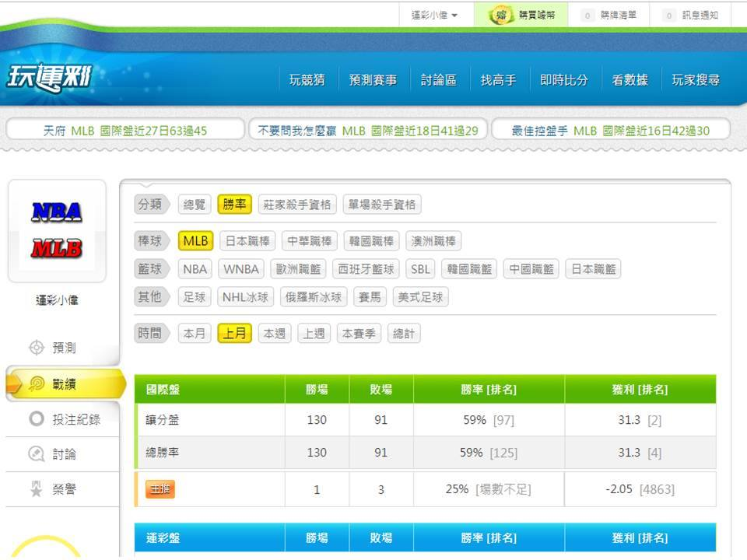Go to 預測賽事 in main navigation
The height and width of the screenshot is (560, 747).
[x=373, y=79]
